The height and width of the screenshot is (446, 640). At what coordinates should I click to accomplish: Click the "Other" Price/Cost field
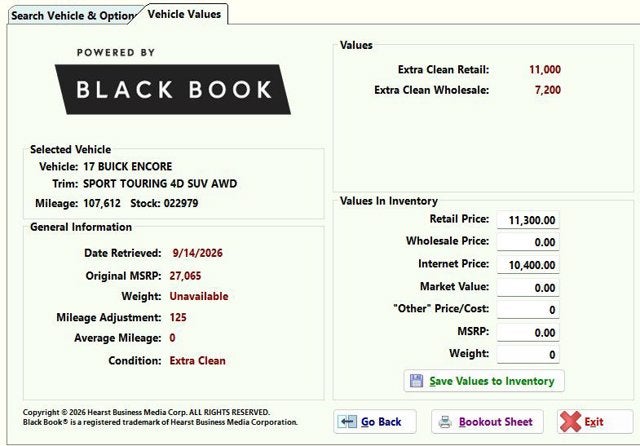[x=528, y=310]
